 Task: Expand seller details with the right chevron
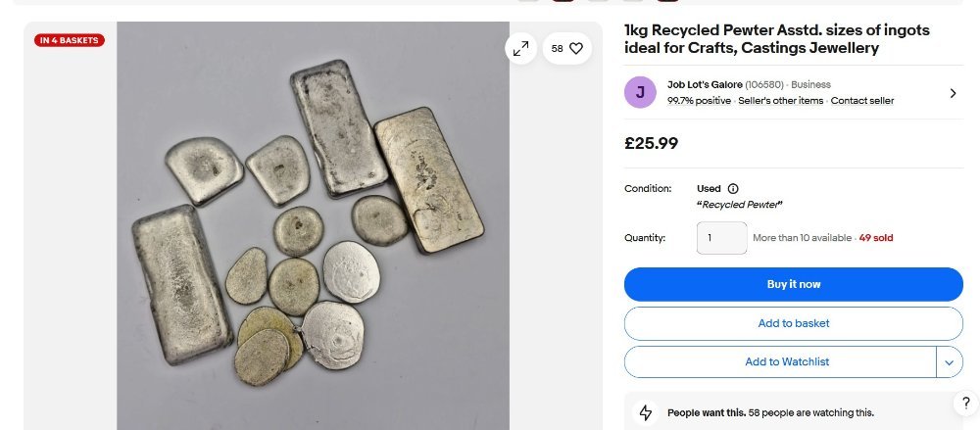coord(953,93)
